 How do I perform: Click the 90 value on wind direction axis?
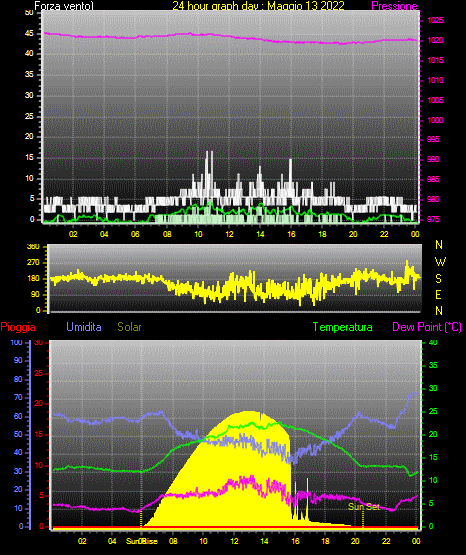[x=35, y=294]
